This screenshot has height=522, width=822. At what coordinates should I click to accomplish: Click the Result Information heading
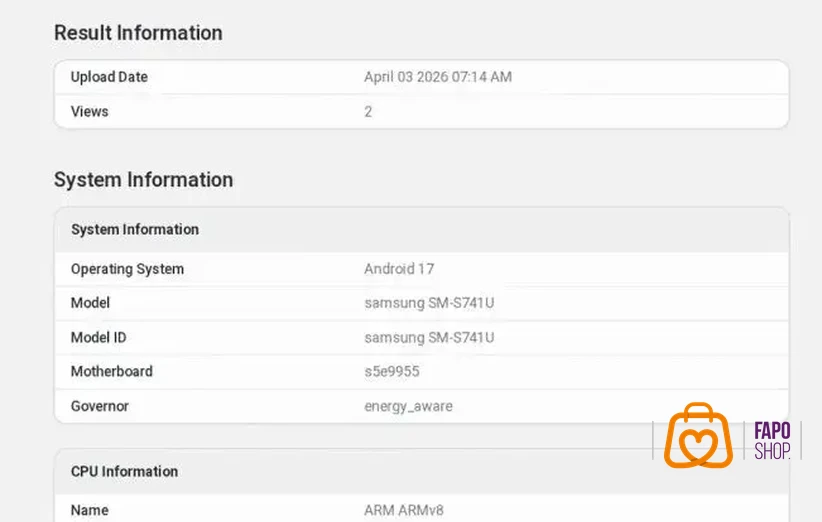tap(138, 33)
